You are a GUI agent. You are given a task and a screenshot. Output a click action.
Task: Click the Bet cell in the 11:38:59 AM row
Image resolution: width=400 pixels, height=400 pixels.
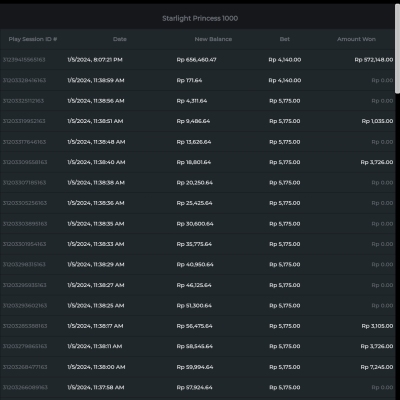pyautogui.click(x=285, y=80)
